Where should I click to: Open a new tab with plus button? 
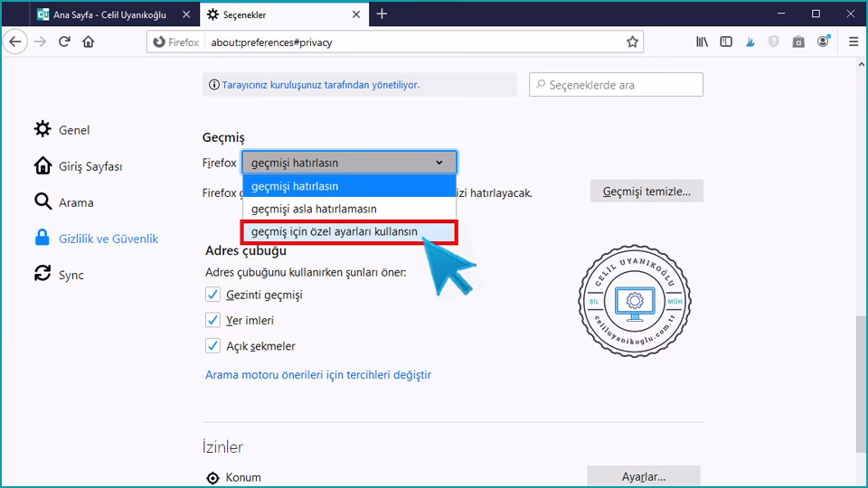382,14
